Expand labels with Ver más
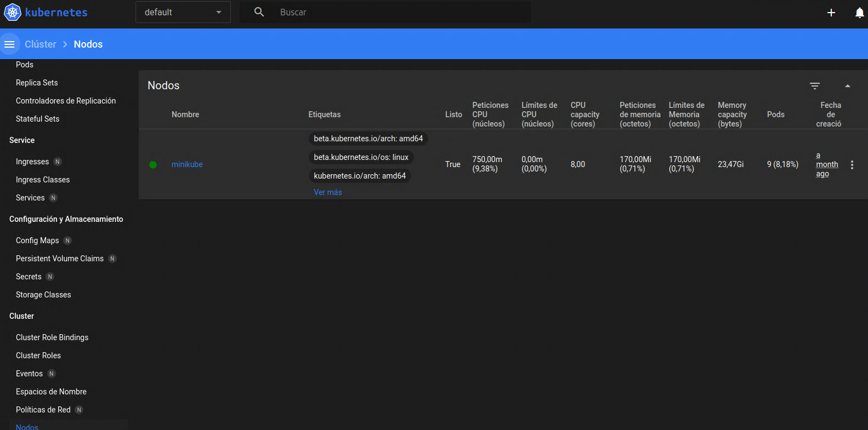Screen dimensions: 868x430 (x=327, y=192)
